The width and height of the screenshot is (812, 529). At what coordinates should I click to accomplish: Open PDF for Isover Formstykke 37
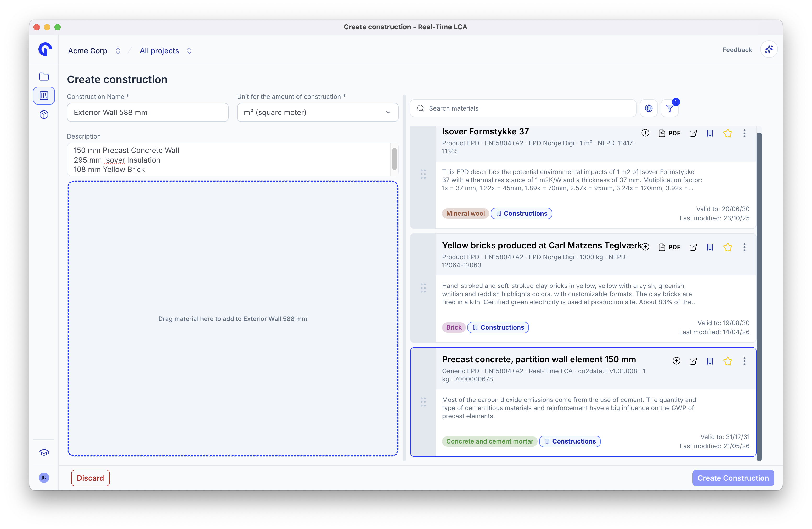pyautogui.click(x=669, y=133)
